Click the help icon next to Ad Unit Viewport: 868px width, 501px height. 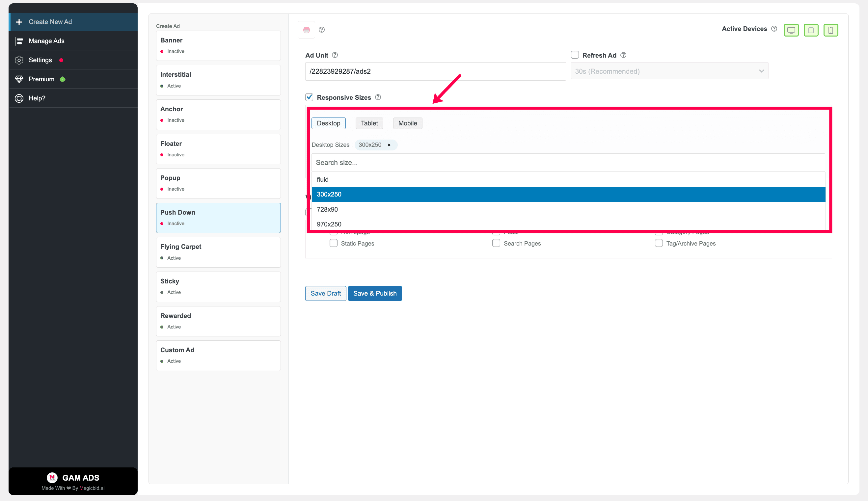click(x=335, y=55)
